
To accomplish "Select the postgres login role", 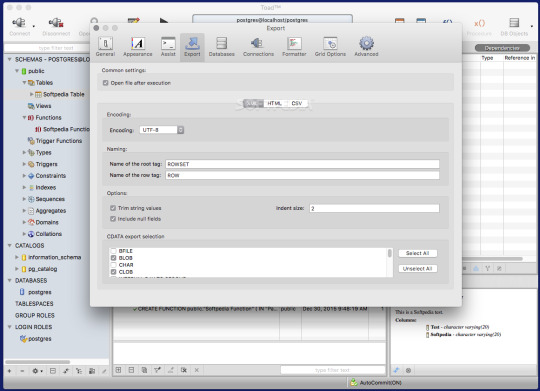I will pyautogui.click(x=40, y=339).
